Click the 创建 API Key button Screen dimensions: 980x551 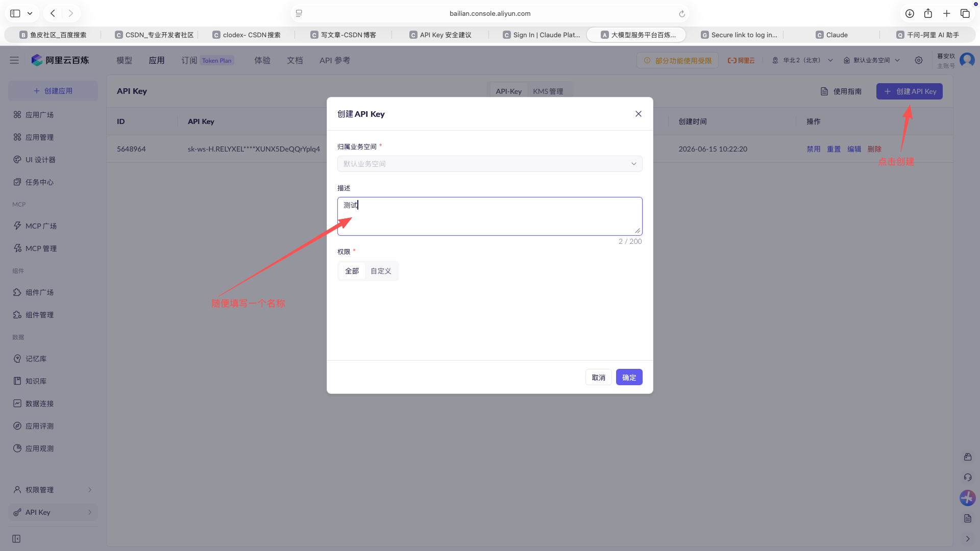[910, 91]
